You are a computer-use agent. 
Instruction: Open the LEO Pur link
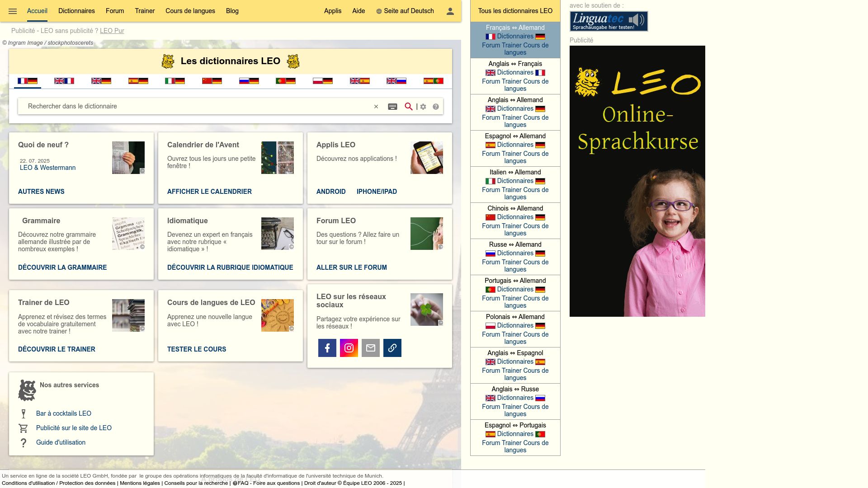pyautogui.click(x=112, y=31)
